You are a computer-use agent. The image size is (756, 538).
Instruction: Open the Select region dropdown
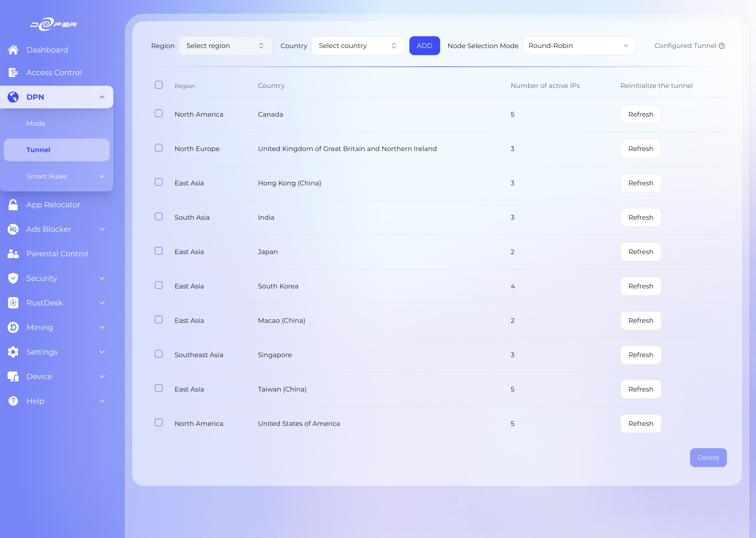pos(225,46)
